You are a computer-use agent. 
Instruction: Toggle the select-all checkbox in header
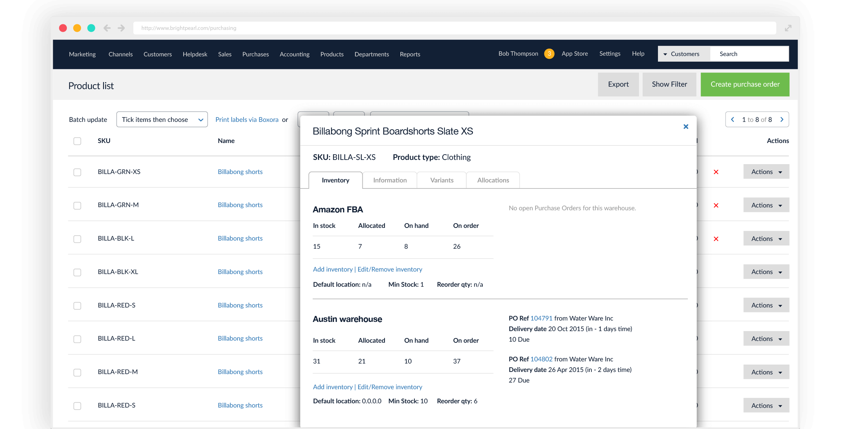pos(77,141)
